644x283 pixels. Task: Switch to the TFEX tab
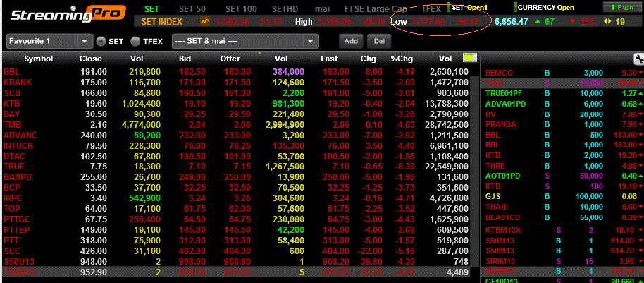431,8
